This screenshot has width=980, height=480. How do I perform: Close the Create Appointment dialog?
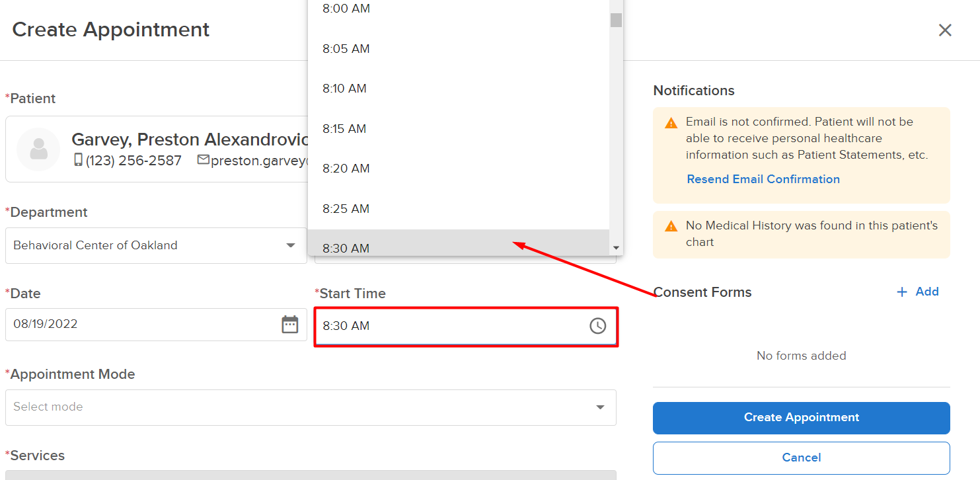pyautogui.click(x=945, y=30)
